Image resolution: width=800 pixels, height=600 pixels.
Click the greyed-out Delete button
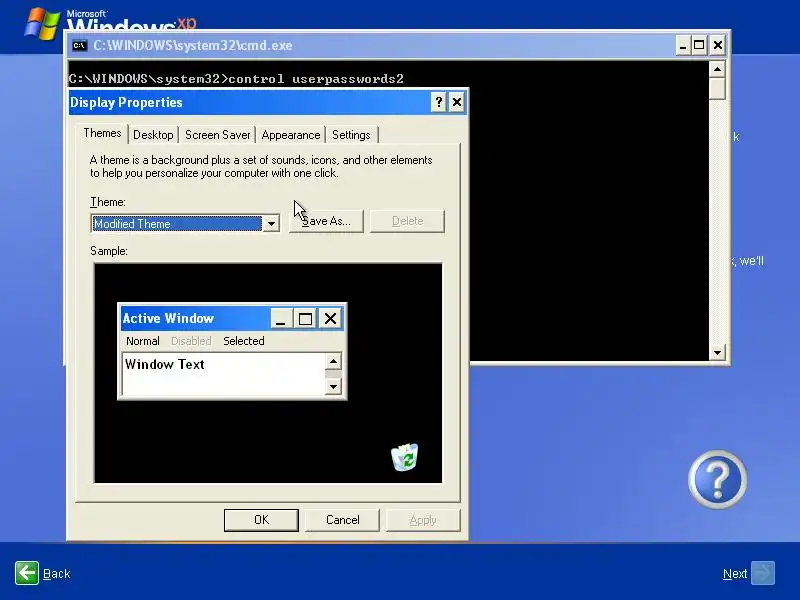pyautogui.click(x=407, y=221)
